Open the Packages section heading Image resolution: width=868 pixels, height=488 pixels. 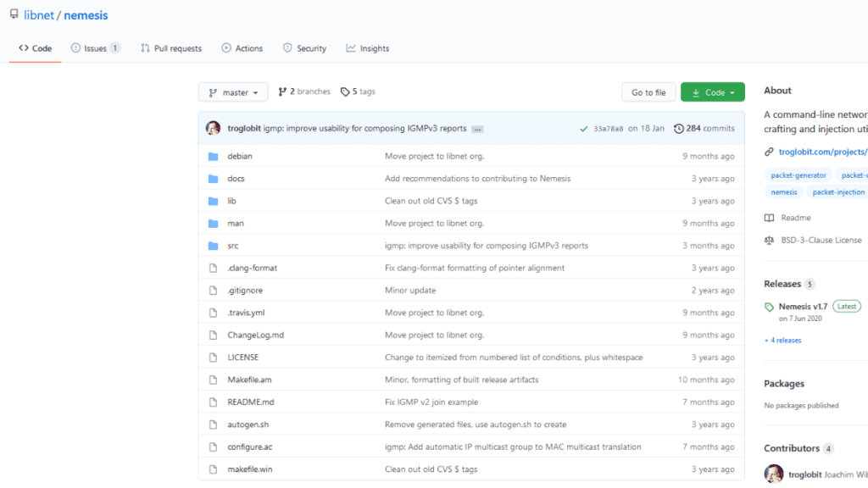click(784, 384)
